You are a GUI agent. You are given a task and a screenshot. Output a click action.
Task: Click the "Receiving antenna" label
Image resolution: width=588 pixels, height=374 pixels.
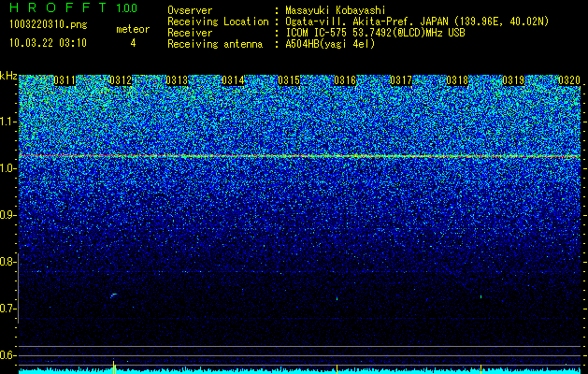pos(215,44)
